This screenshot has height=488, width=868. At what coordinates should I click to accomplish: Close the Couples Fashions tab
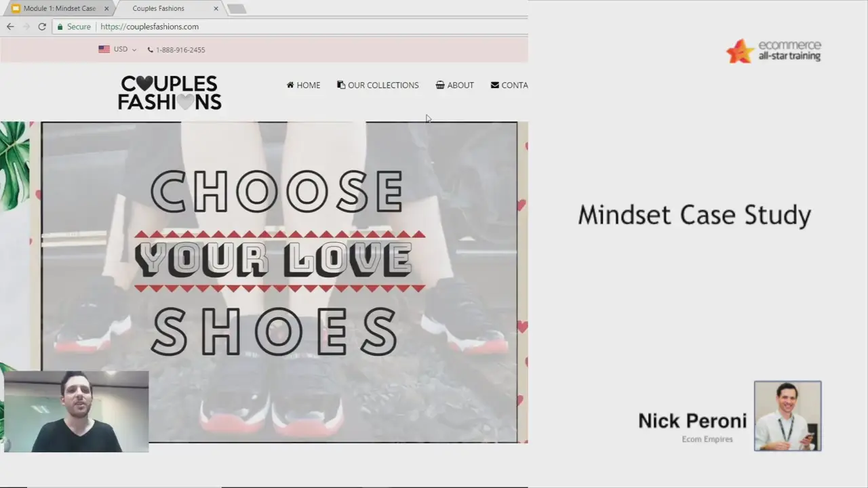pyautogui.click(x=216, y=9)
